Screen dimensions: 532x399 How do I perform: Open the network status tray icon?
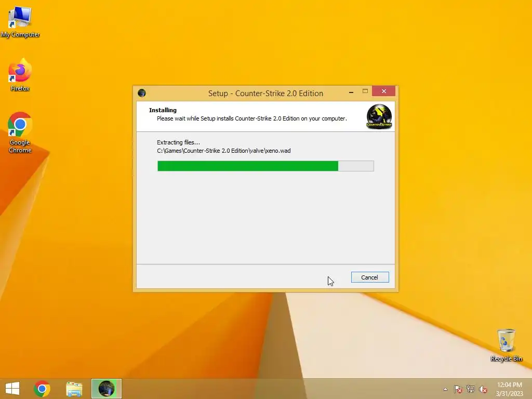pos(471,389)
